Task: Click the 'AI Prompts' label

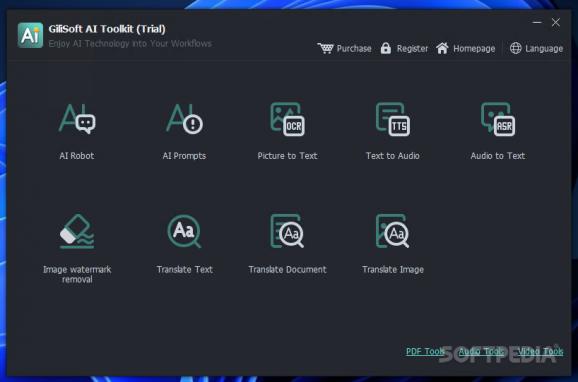Action: [184, 156]
